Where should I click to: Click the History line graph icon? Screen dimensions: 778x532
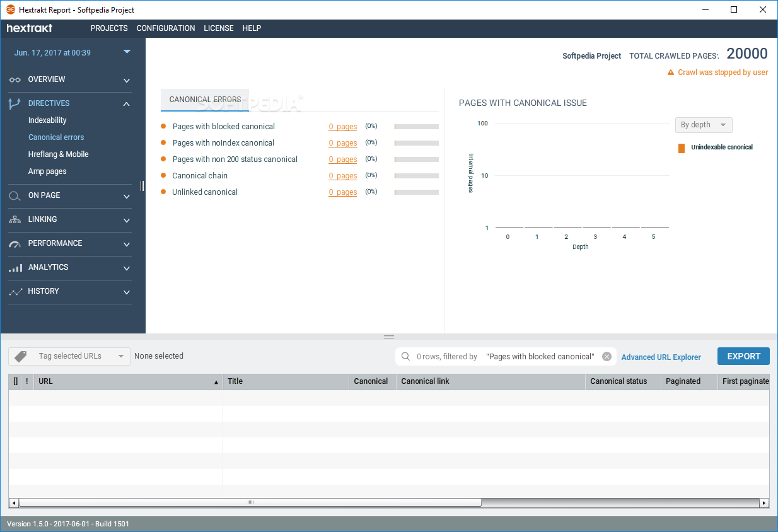[15, 292]
